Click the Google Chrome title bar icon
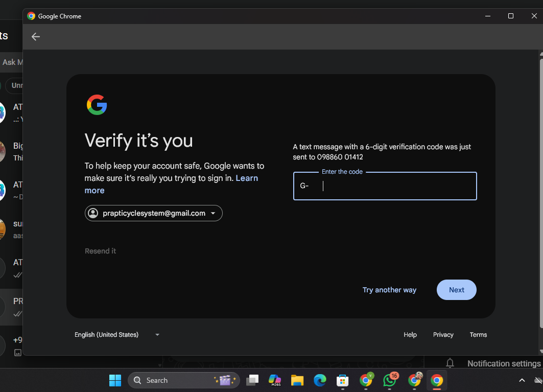 pyautogui.click(x=31, y=16)
